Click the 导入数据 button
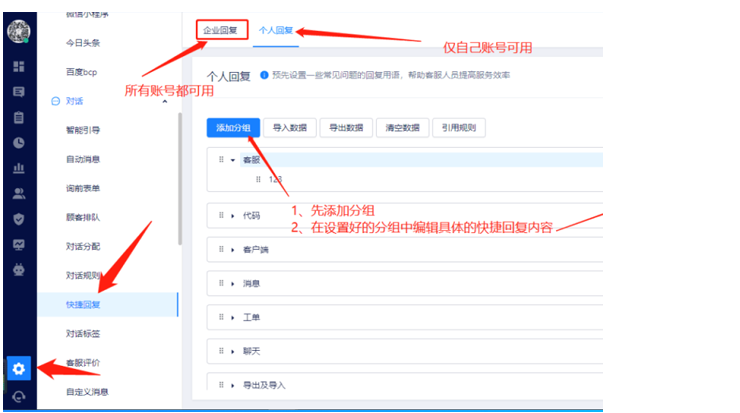The width and height of the screenshot is (740, 413). [x=290, y=127]
